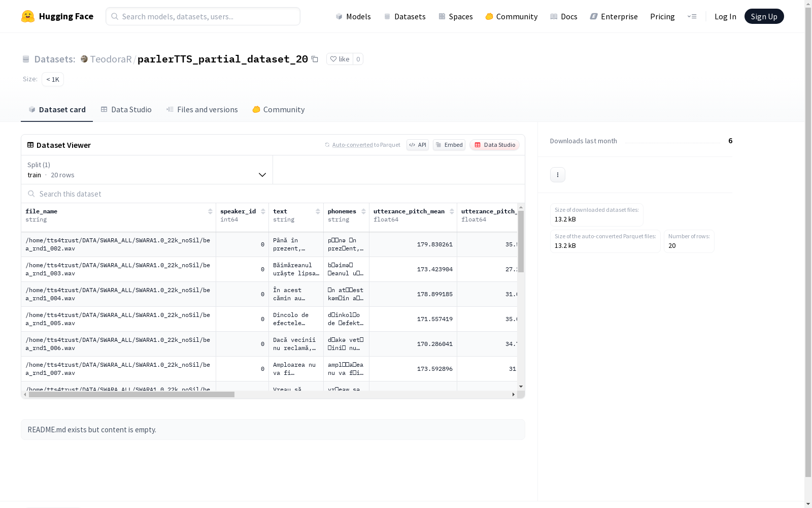Image resolution: width=812 pixels, height=508 pixels.
Task: Click the pitch mean value 173.592896
Action: 434,369
